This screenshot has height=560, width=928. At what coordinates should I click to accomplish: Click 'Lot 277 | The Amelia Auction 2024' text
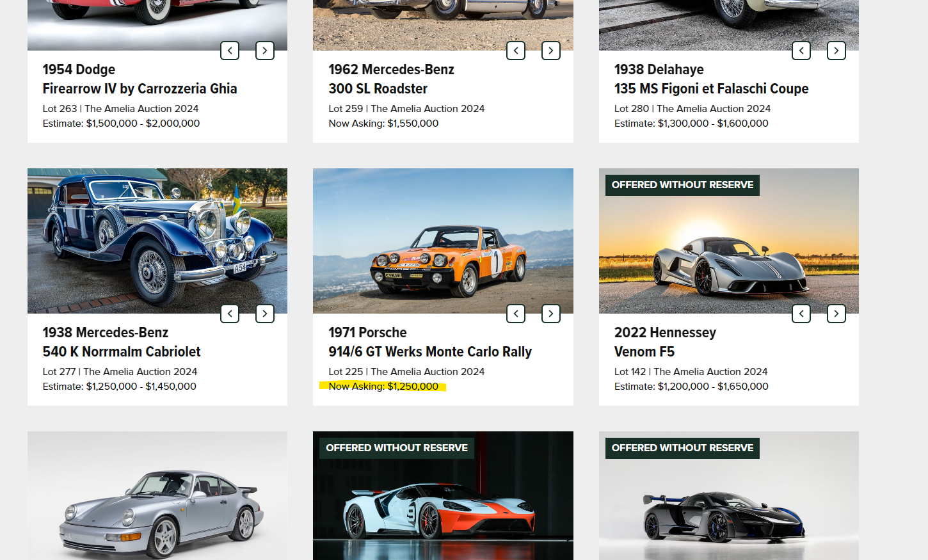click(x=120, y=372)
